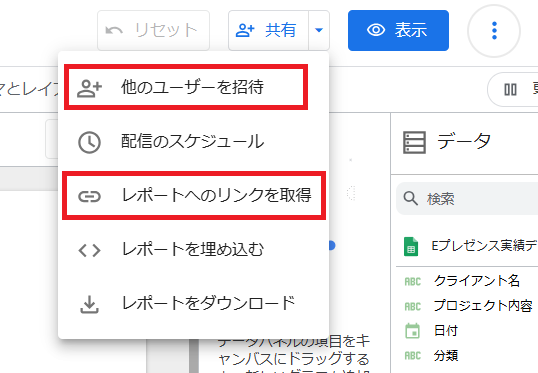Click the blue 表示 view button
Viewport: 538px width, 373px height.
point(398,31)
